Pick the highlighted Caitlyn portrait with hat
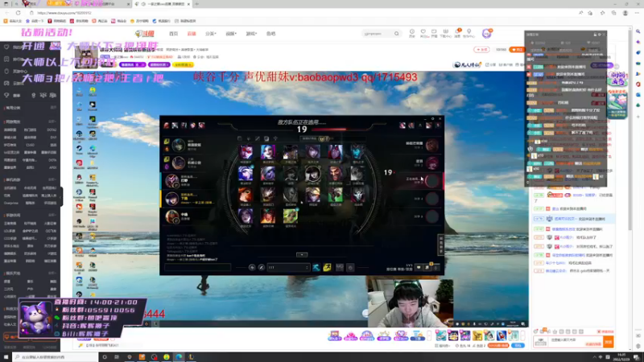The width and height of the screenshot is (644, 362). [313, 174]
